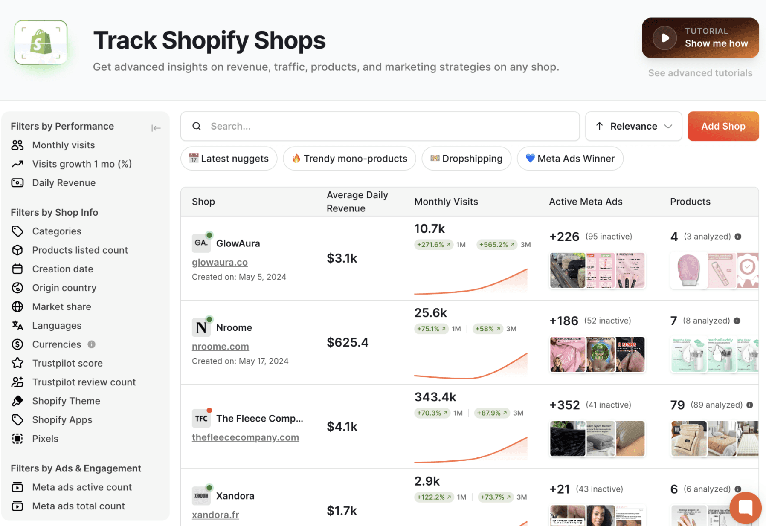This screenshot has height=532, width=766.
Task: Click the Shopify bag logo icon
Action: pos(41,43)
